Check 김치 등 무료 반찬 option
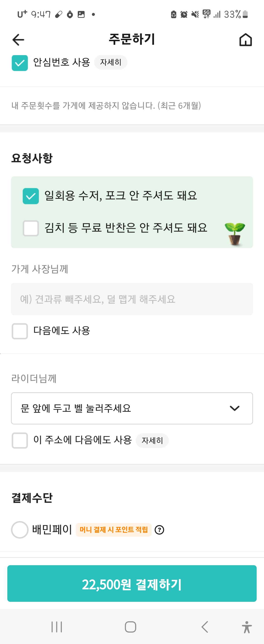Image resolution: width=264 pixels, height=644 pixels. (31, 228)
